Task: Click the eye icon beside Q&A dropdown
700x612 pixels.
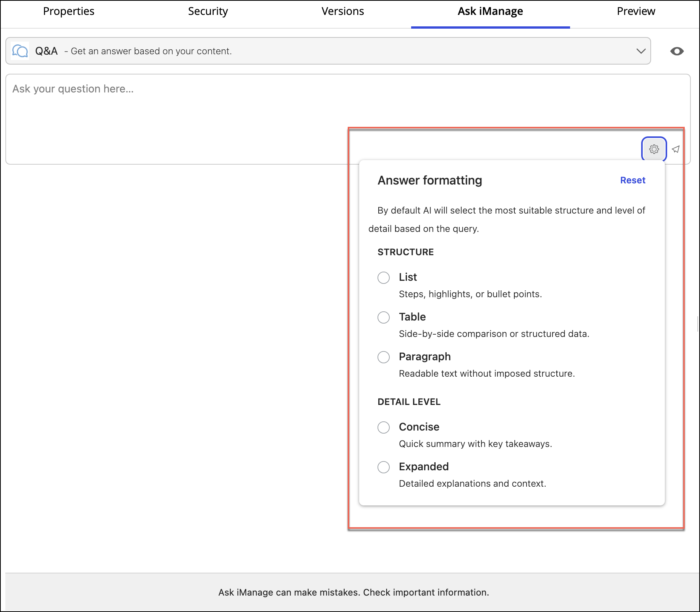Action: click(677, 51)
